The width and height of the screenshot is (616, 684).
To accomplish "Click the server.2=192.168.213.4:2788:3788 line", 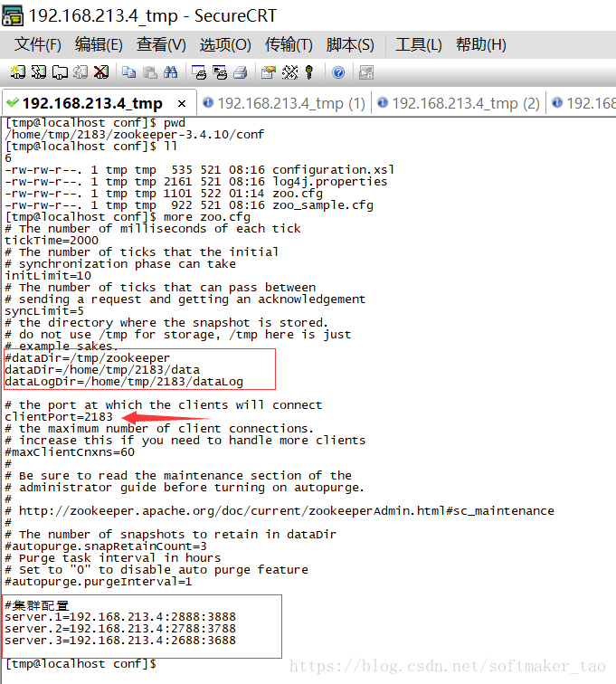I will tap(120, 629).
